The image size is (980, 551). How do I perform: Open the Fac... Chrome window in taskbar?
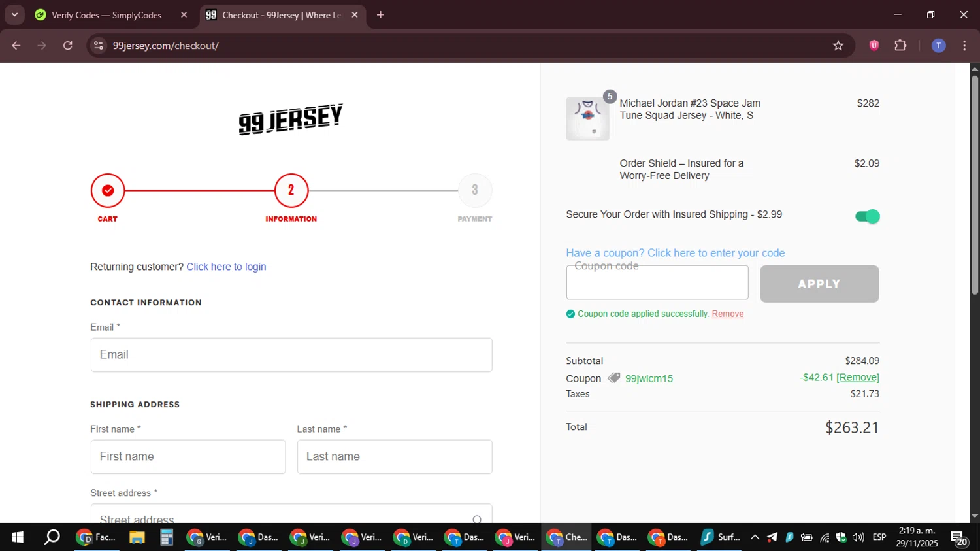[x=96, y=537]
